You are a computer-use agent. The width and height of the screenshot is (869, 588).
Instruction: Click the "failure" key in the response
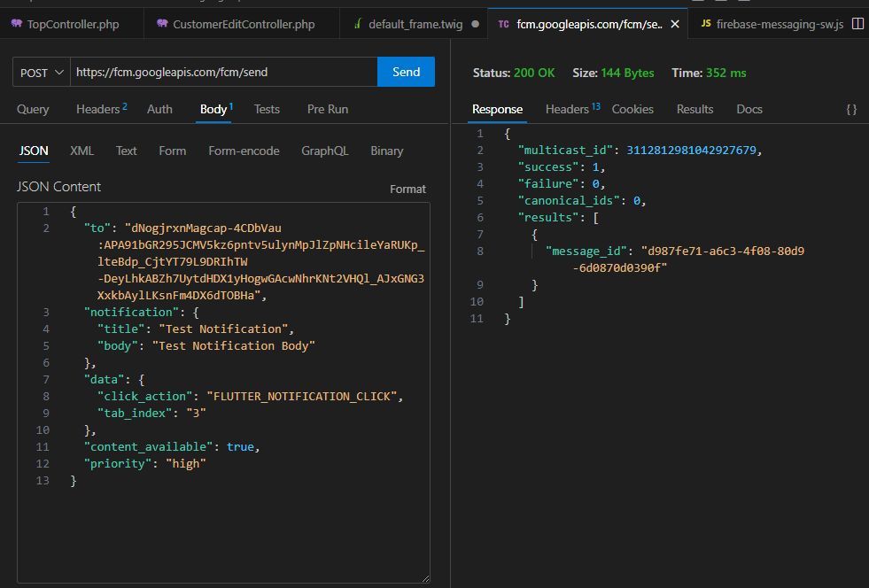coord(547,183)
